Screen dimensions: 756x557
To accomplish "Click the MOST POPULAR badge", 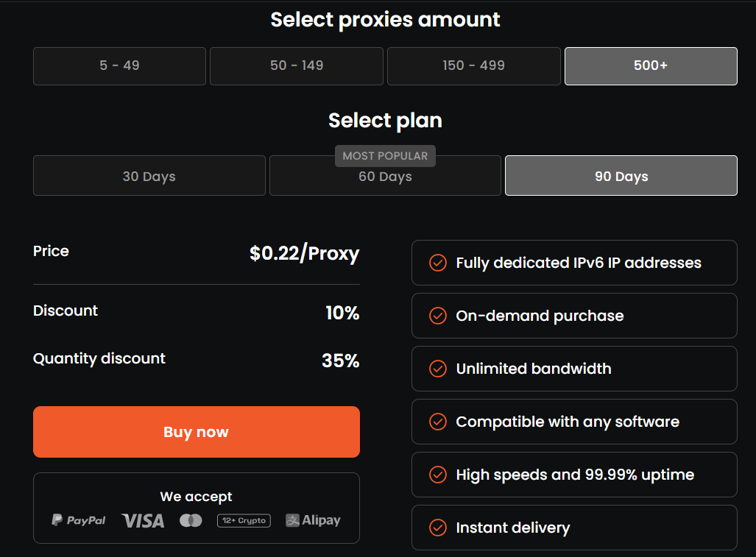I will pyautogui.click(x=385, y=156).
